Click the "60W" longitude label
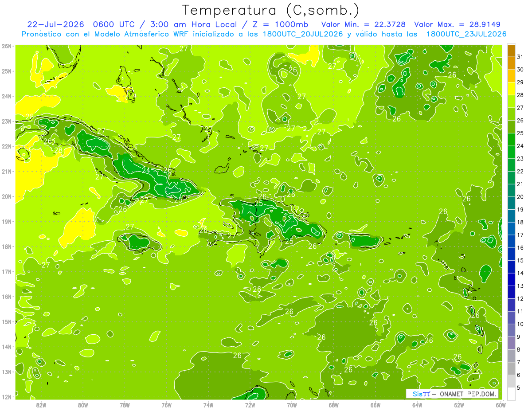This screenshot has height=411, width=532. click(501, 405)
